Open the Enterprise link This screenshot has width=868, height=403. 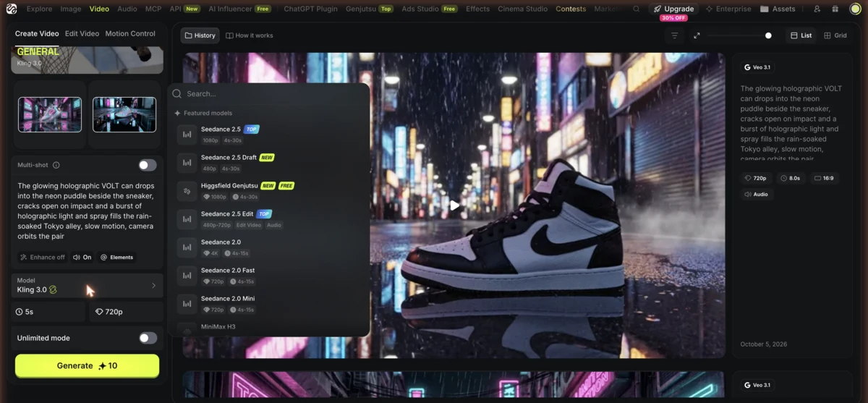pyautogui.click(x=728, y=9)
